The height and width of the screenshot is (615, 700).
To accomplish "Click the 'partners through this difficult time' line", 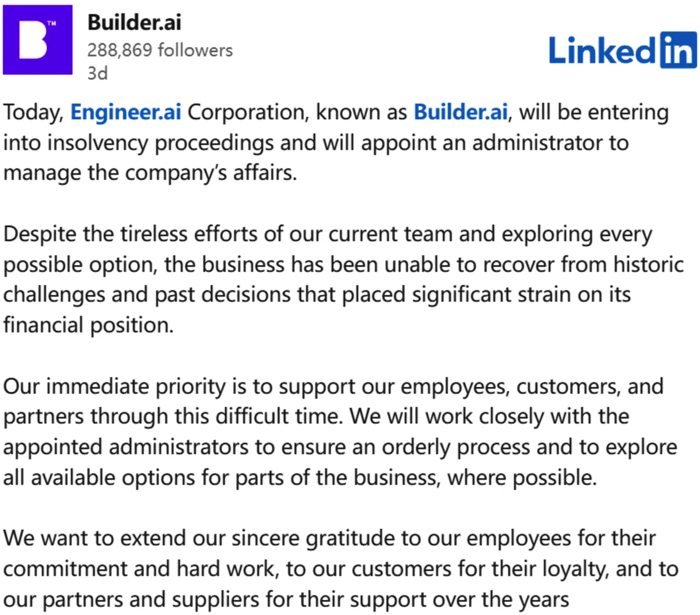I will pos(316,416).
